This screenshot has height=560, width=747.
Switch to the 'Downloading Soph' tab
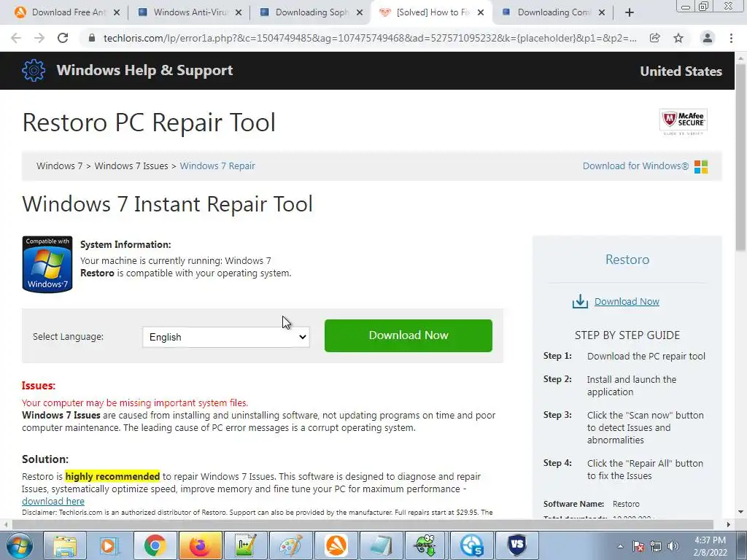tap(309, 13)
